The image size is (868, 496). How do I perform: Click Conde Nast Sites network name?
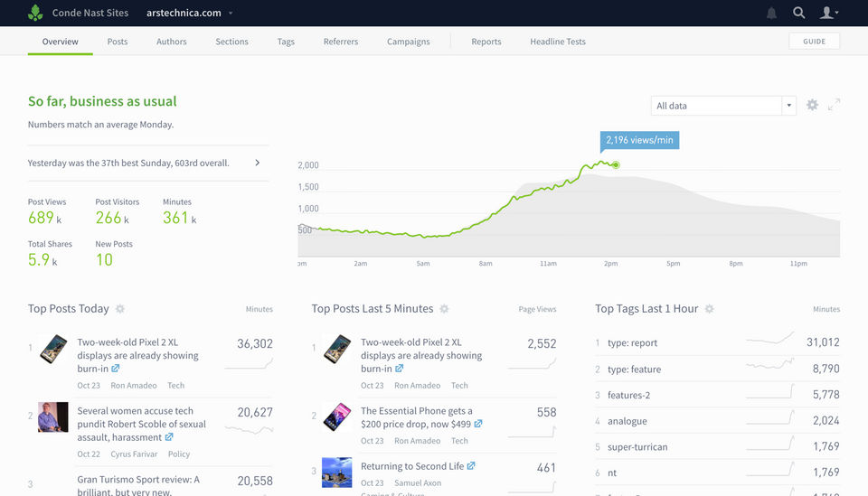pyautogui.click(x=90, y=13)
